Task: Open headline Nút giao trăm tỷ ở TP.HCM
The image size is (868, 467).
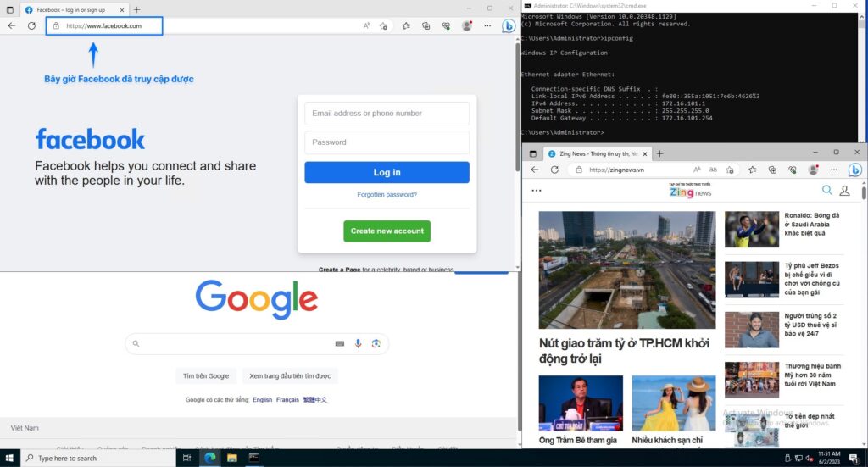Action: pyautogui.click(x=625, y=351)
